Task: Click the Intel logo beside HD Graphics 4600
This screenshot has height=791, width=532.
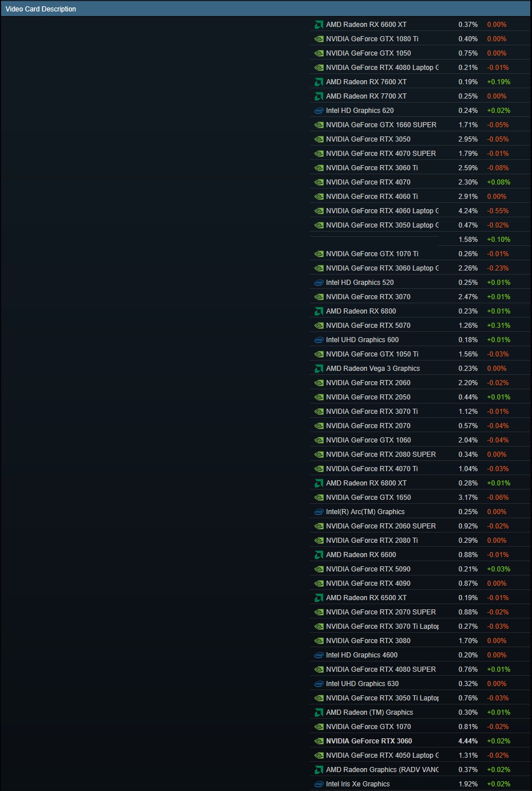Action: coord(319,655)
